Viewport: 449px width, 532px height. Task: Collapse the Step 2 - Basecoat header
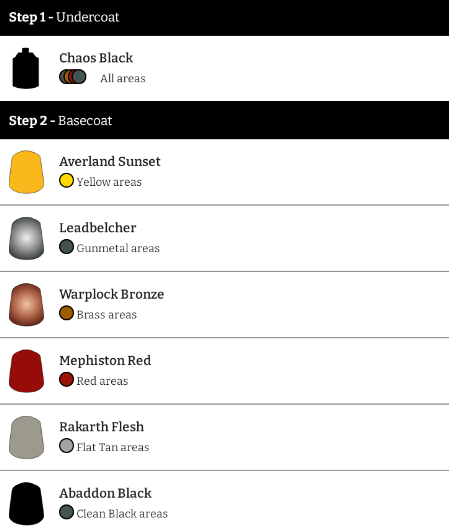[x=224, y=120]
